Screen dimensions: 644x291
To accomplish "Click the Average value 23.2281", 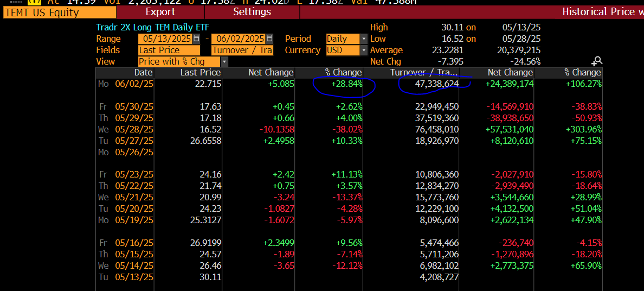I will 448,50.
